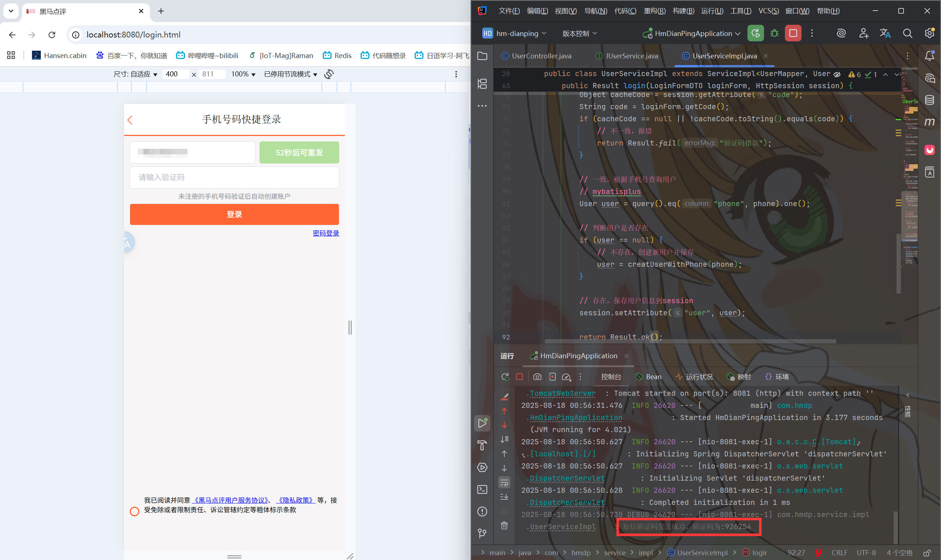Switch to the UserController.java tab
Viewport: 941px width, 560px height.
click(541, 56)
